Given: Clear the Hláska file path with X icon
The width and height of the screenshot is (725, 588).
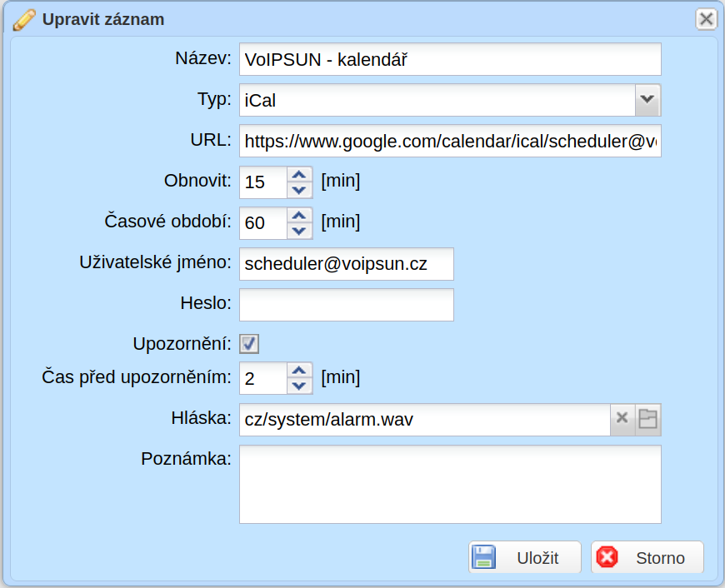Looking at the screenshot, I should [x=622, y=419].
